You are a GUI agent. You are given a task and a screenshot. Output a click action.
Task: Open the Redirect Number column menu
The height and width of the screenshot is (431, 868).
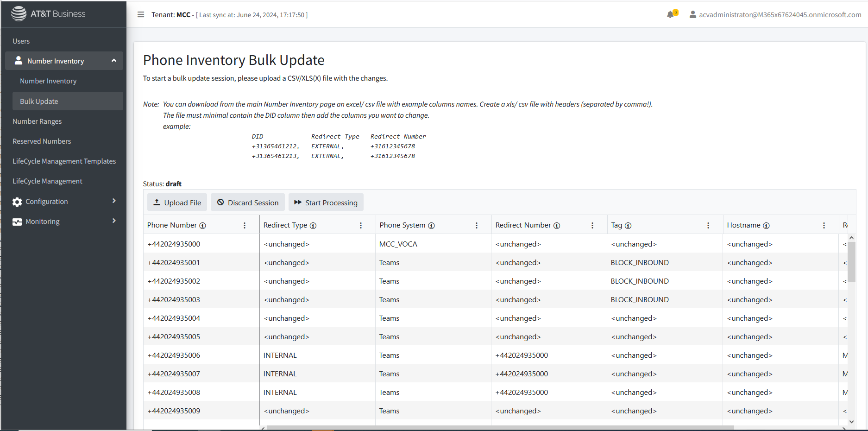pos(592,226)
